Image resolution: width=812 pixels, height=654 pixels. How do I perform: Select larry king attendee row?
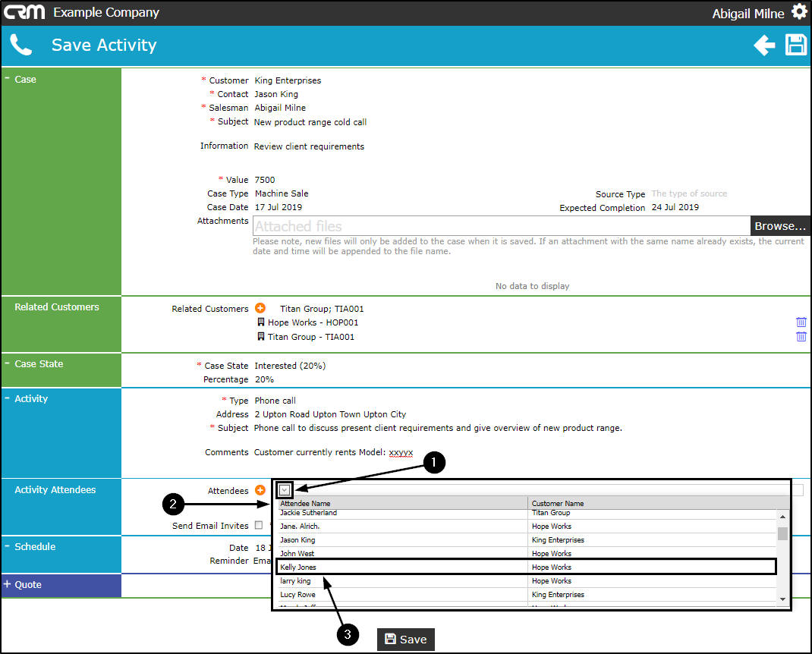tap(527, 581)
